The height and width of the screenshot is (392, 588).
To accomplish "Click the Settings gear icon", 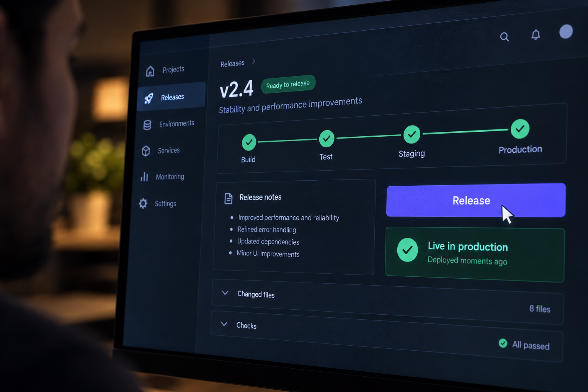I will coord(143,203).
